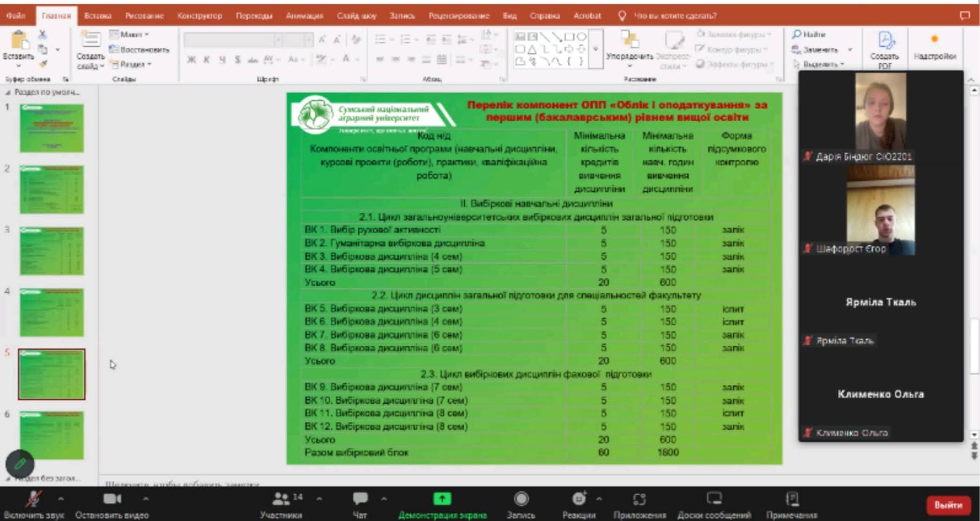Expand the shapes gallery more arrow
Image resolution: width=980 pixels, height=521 pixels.
pos(596,49)
